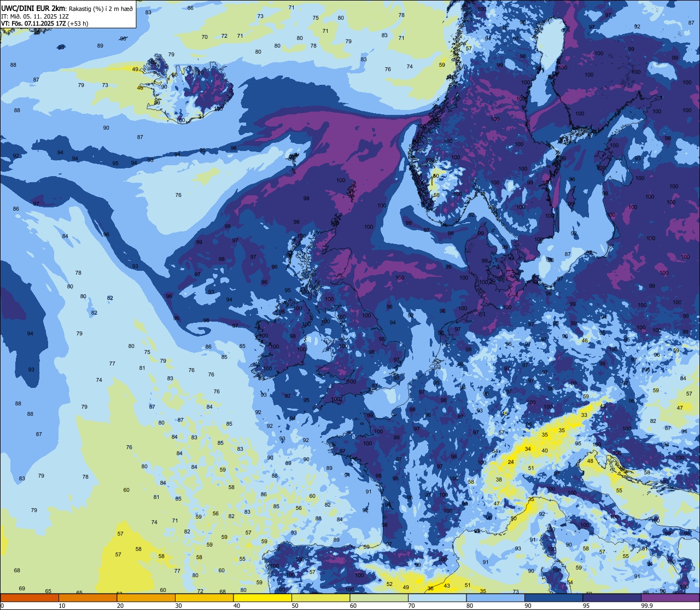This screenshot has height=610, width=700.
Task: Click the 90–95 dark blue legend segment
Action: pos(553,597)
